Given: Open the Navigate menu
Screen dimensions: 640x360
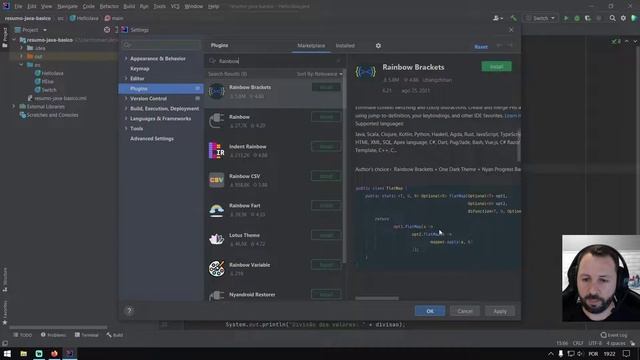Looking at the screenshot, I should [67, 7].
